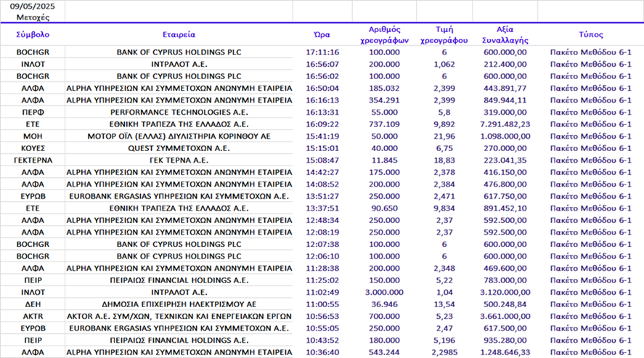Click value 849.944,11

505,100
